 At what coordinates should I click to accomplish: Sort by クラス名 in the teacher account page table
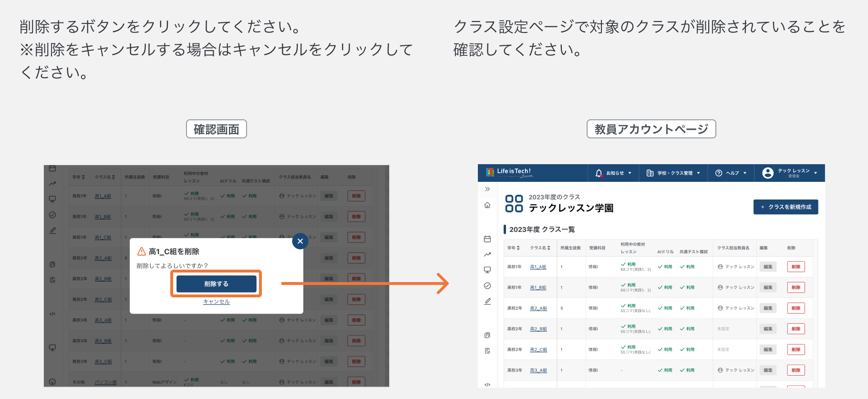click(x=540, y=248)
